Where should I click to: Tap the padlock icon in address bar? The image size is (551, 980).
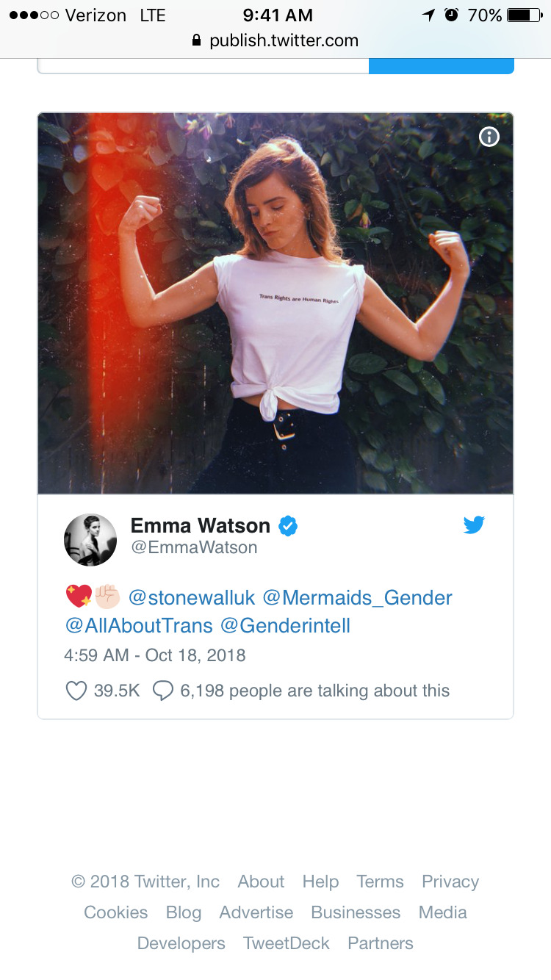[196, 40]
